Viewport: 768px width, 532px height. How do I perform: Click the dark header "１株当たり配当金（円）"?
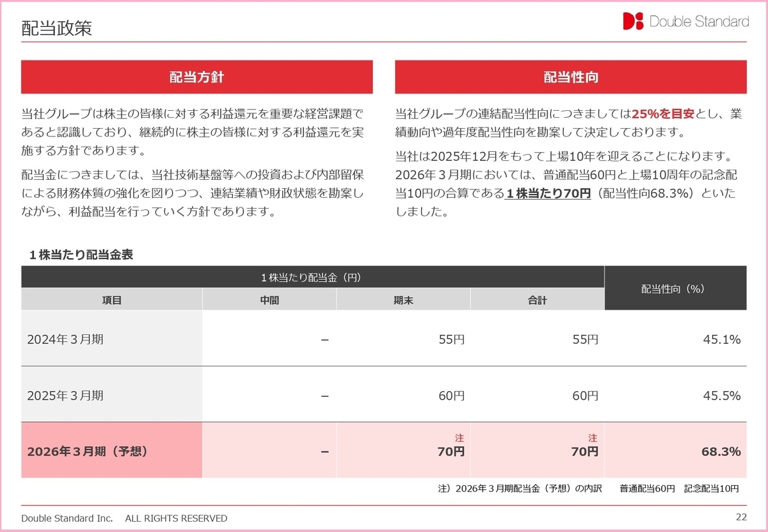coord(312,277)
